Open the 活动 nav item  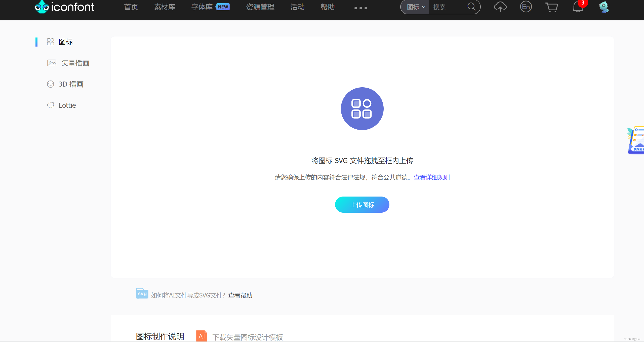click(298, 7)
